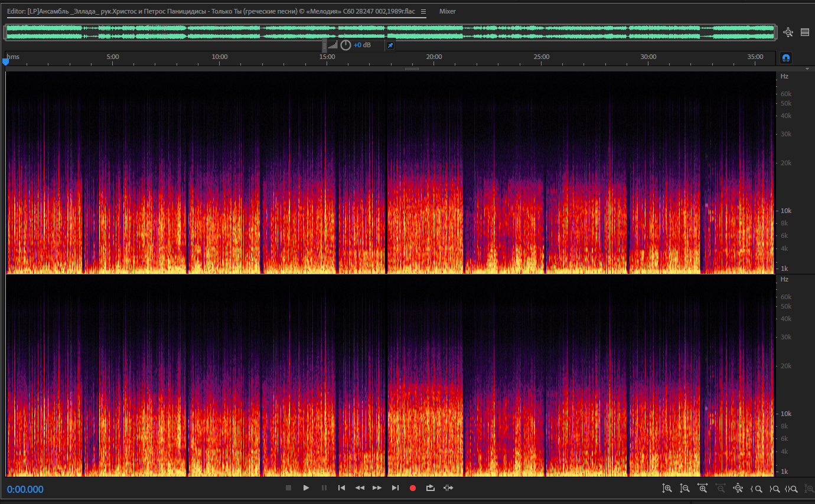This screenshot has width=815, height=504.
Task: Click the Fast Forward transport button
Action: pyautogui.click(x=377, y=488)
